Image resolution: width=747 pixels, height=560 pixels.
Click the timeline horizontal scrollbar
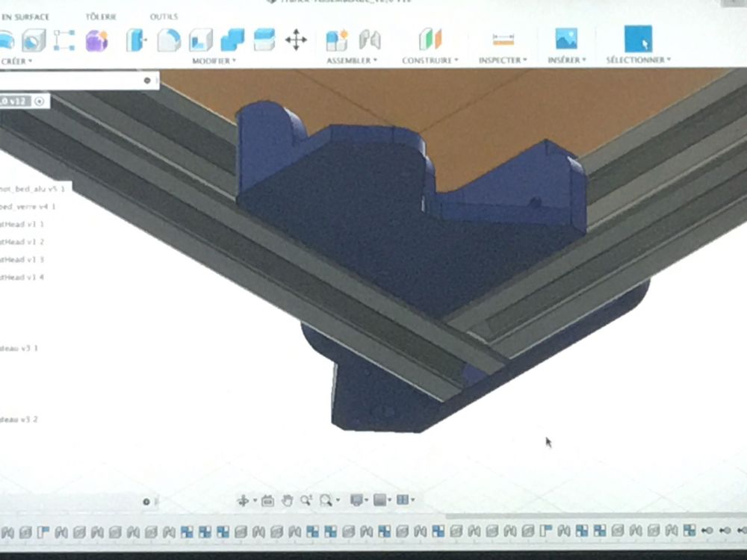[595, 516]
